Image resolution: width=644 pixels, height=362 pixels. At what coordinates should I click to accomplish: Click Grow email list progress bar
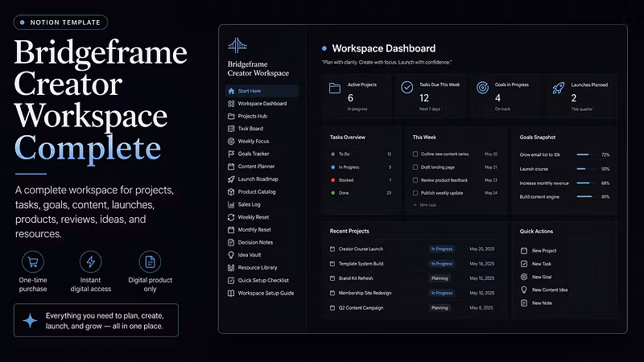coord(587,154)
